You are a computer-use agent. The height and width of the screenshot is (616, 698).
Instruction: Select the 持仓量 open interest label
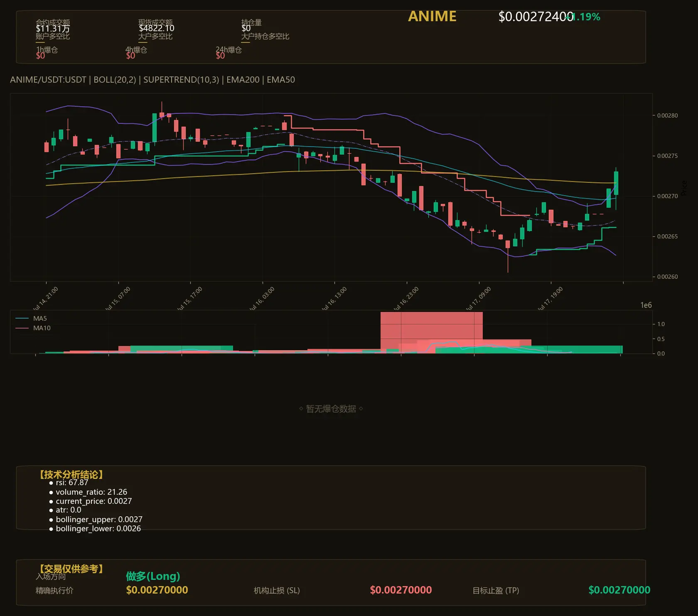pos(251,22)
